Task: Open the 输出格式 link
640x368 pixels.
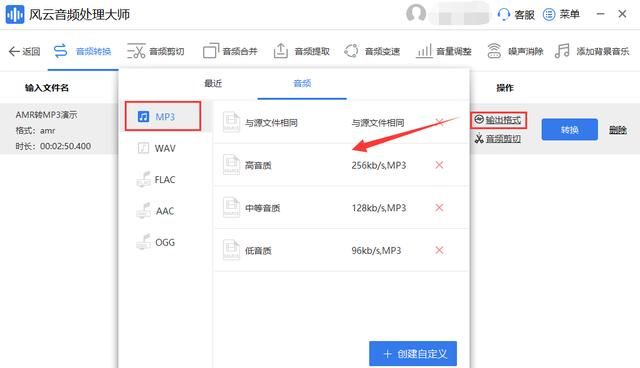Action: (x=503, y=120)
